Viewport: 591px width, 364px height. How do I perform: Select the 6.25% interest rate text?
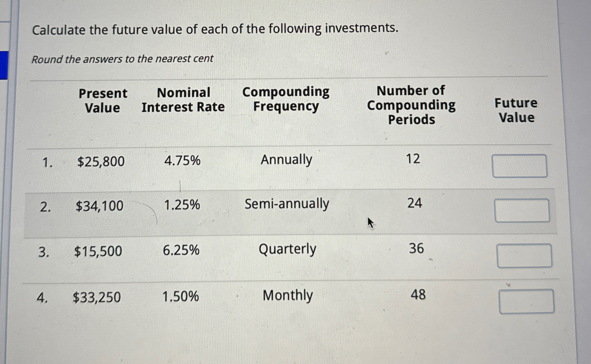(x=181, y=250)
